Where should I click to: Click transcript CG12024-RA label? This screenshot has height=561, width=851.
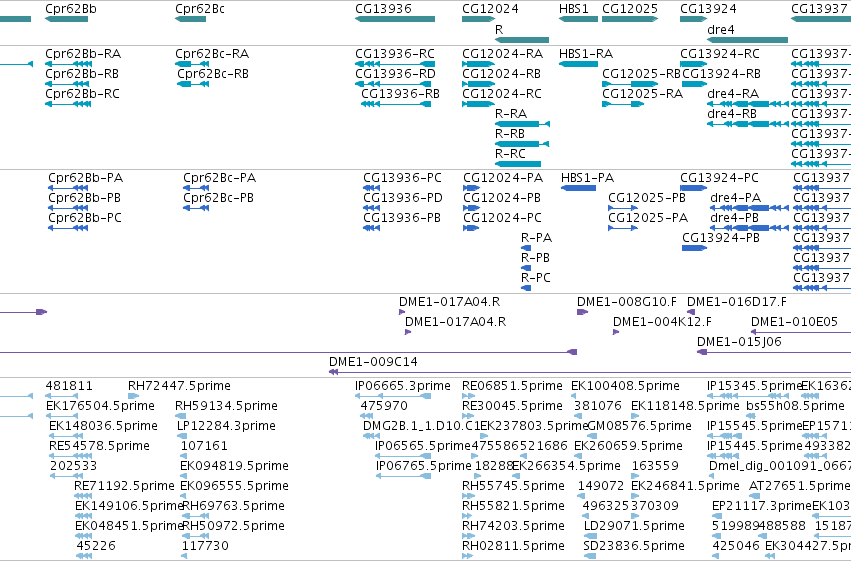pos(503,54)
